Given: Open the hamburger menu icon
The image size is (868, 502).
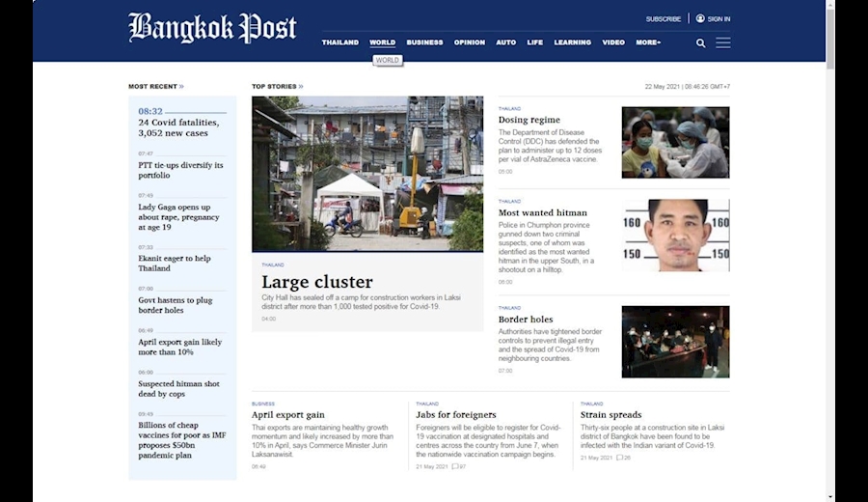Looking at the screenshot, I should click(722, 42).
